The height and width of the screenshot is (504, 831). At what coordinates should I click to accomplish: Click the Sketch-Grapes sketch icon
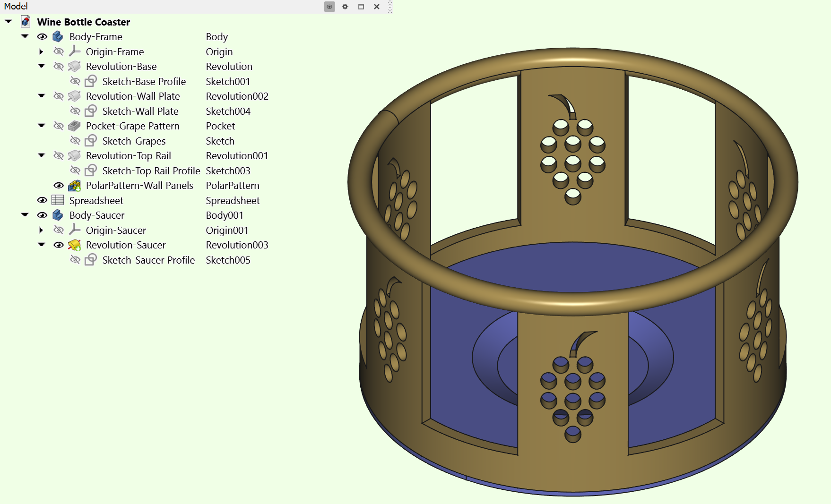[x=91, y=141]
